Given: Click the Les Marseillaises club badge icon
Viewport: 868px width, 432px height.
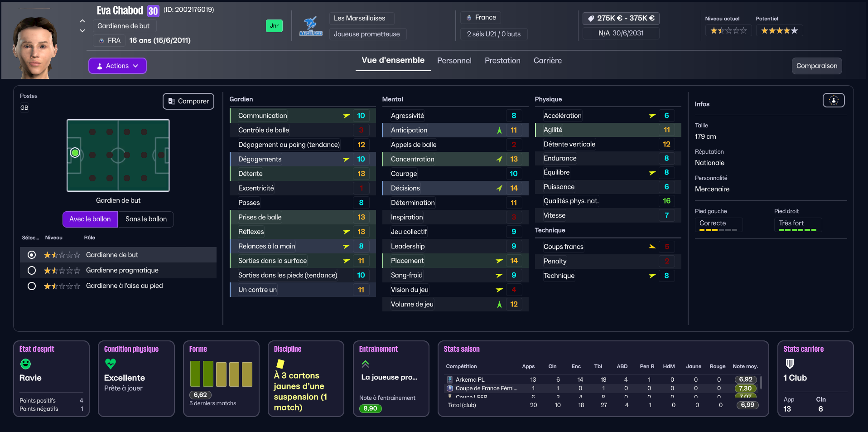Looking at the screenshot, I should [310, 26].
